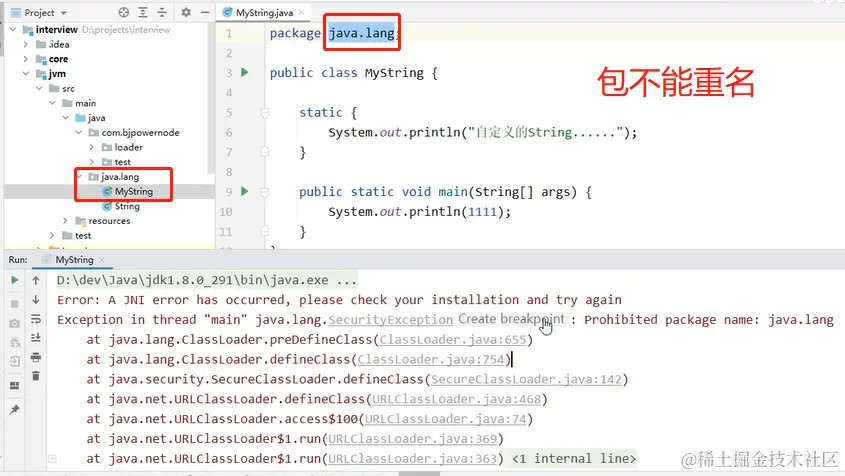Pin the Run tab with pin icon
845x476 pixels.
pyautogui.click(x=15, y=410)
